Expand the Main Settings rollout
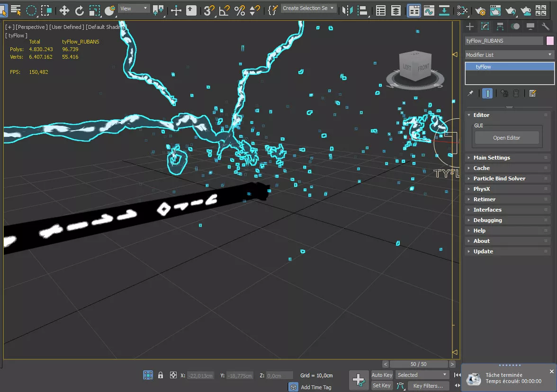The image size is (557, 392). click(x=492, y=158)
